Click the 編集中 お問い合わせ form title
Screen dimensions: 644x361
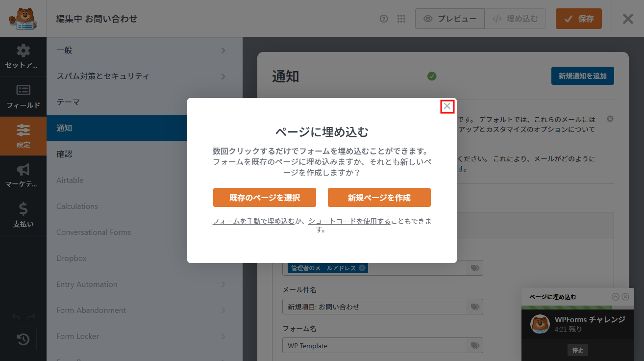click(x=97, y=19)
